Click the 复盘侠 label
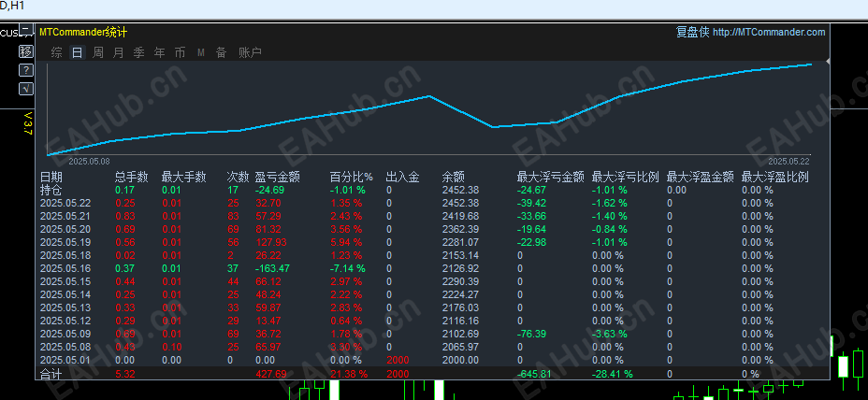This screenshot has width=868, height=400. pos(692,32)
